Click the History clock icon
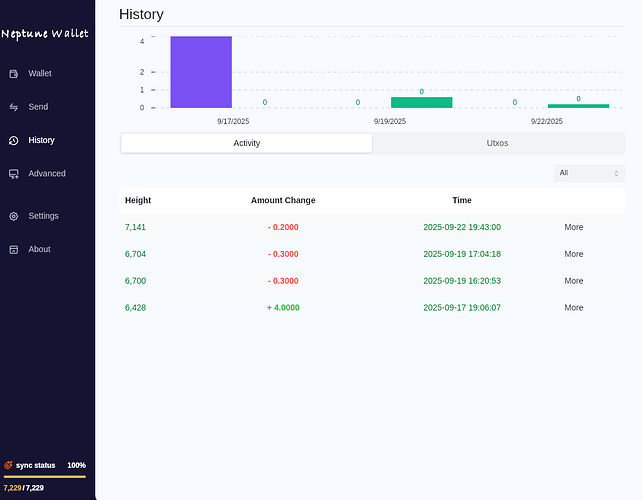642x500 pixels. pyautogui.click(x=14, y=141)
